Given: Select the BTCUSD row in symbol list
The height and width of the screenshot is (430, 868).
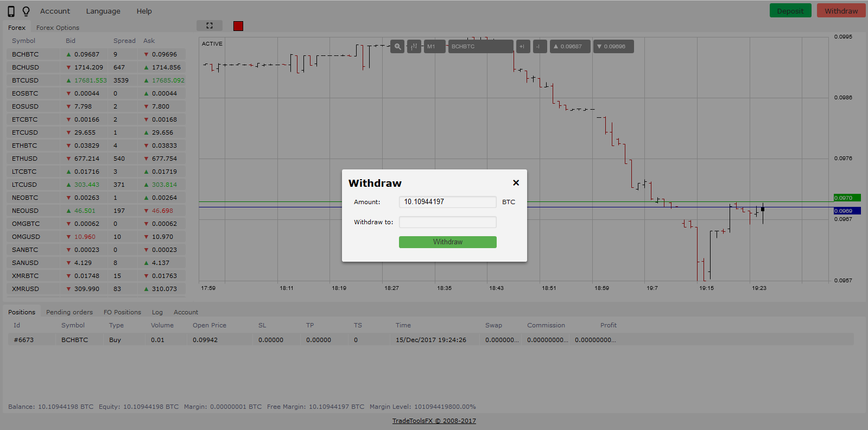Looking at the screenshot, I should 26,80.
